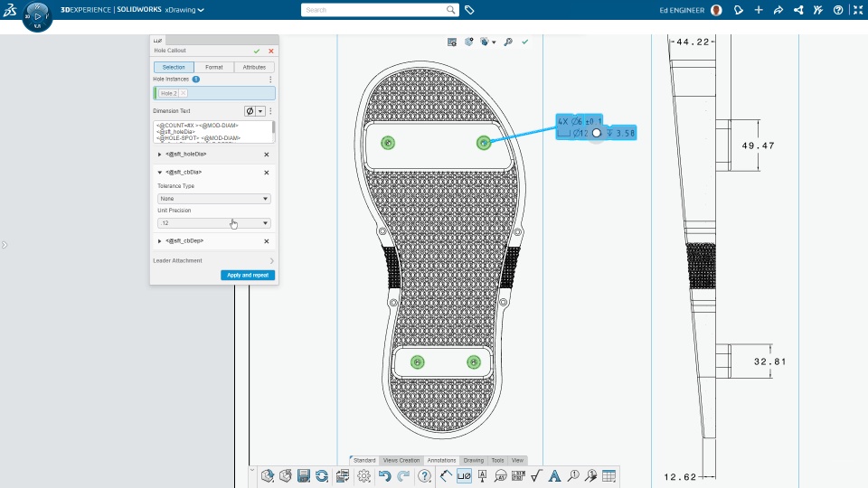This screenshot has width=868, height=488.
Task: Switch to Drawing toolbar tab
Action: pyautogui.click(x=473, y=460)
